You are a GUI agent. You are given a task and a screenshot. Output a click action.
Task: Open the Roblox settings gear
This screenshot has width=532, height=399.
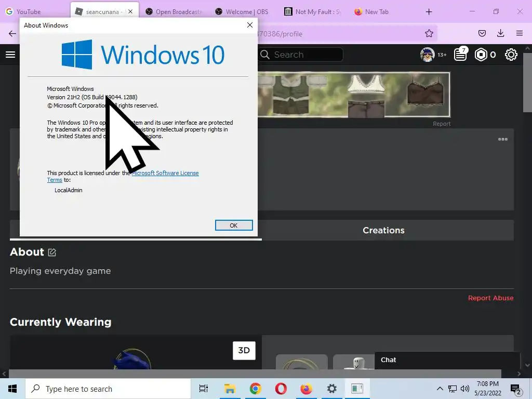tap(511, 55)
